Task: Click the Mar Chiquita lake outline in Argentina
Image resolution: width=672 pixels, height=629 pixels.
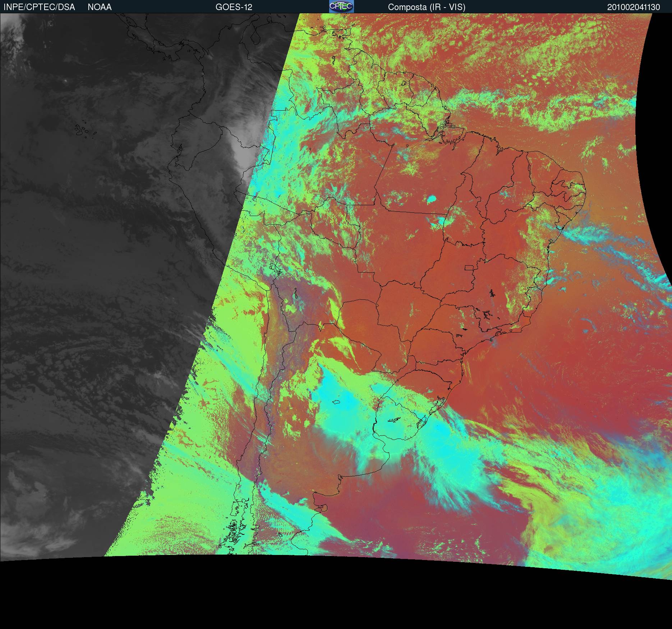Action: [336, 402]
